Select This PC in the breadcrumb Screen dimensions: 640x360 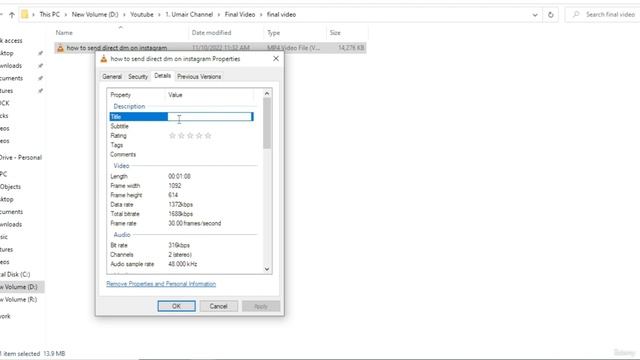coord(49,14)
